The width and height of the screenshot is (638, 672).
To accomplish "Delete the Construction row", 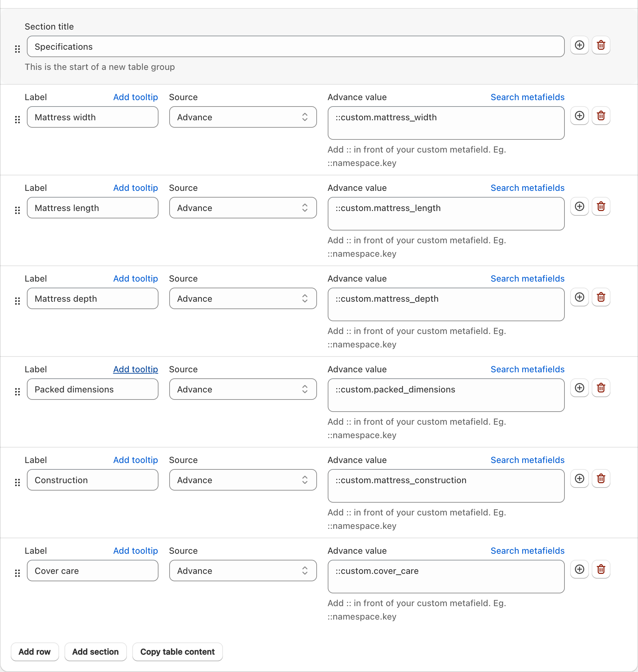I will [601, 479].
